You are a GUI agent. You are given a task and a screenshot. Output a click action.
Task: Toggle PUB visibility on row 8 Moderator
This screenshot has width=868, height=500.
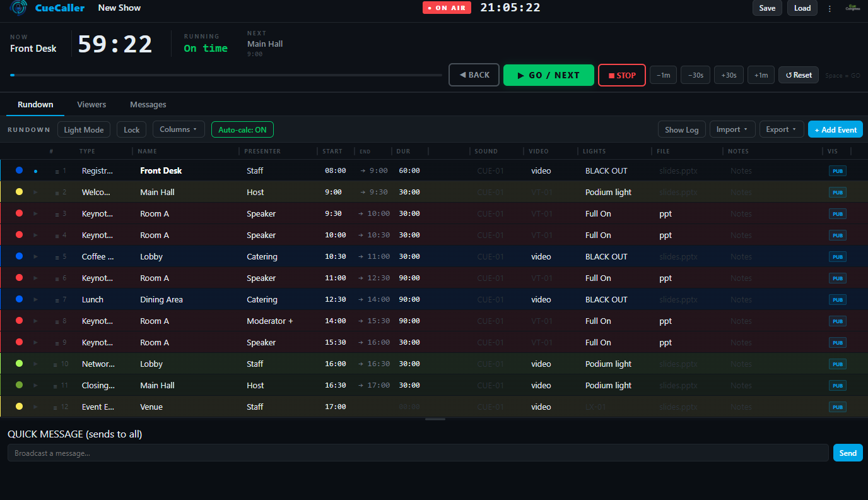(x=838, y=321)
